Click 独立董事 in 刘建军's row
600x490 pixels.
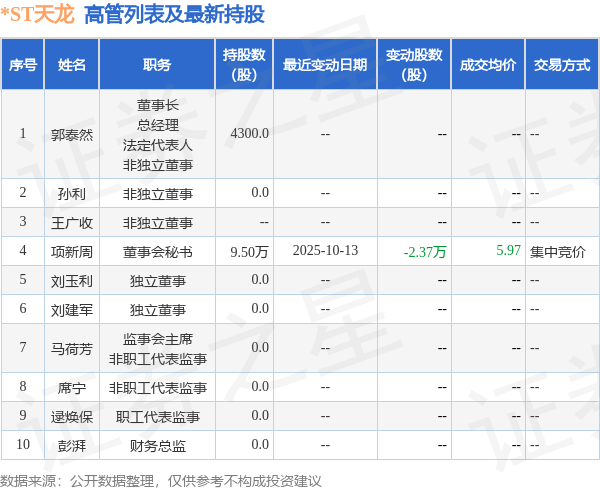(158, 310)
